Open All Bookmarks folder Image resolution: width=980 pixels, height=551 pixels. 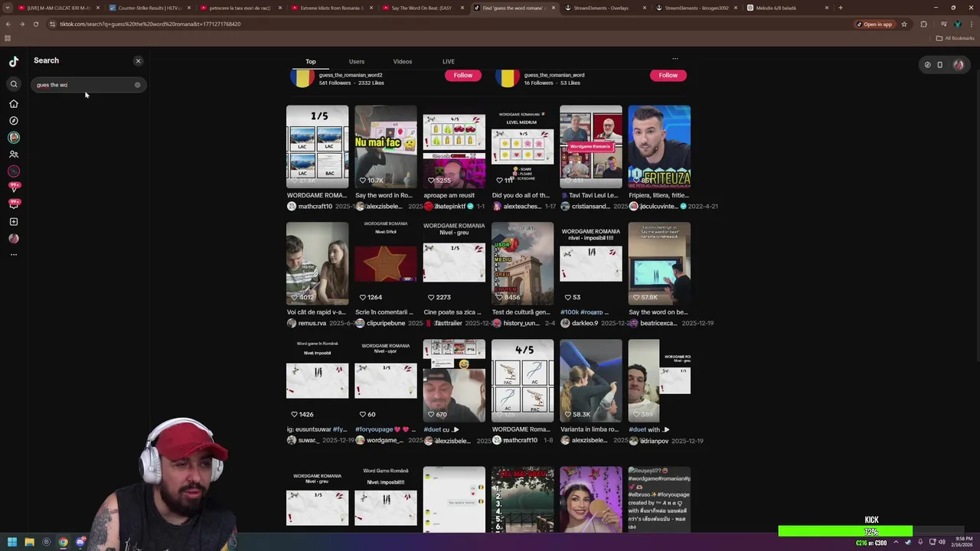tap(955, 38)
